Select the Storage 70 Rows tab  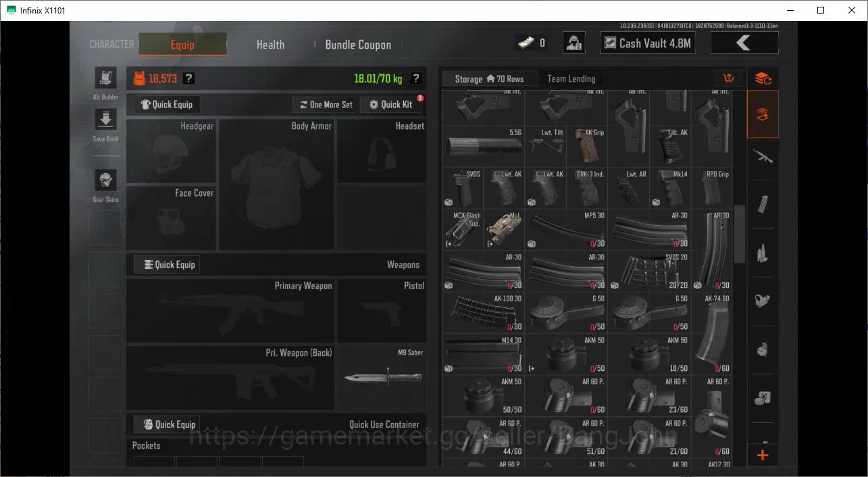(x=490, y=78)
